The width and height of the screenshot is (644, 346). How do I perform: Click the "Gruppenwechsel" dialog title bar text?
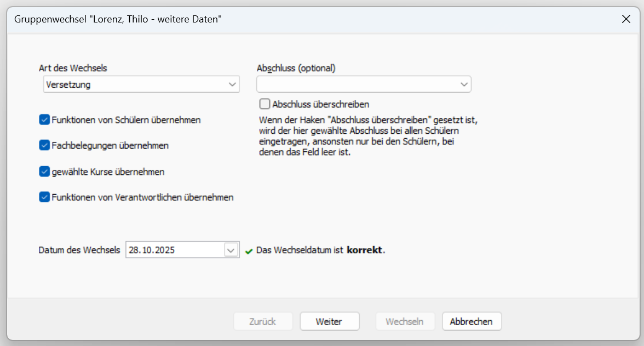pos(118,19)
